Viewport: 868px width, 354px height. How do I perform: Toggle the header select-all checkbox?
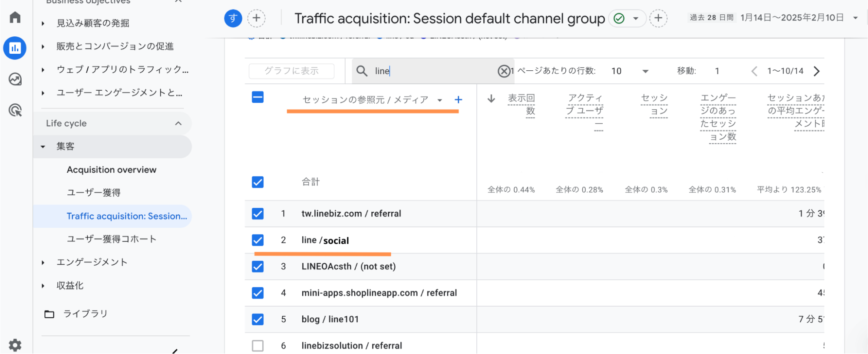258,97
